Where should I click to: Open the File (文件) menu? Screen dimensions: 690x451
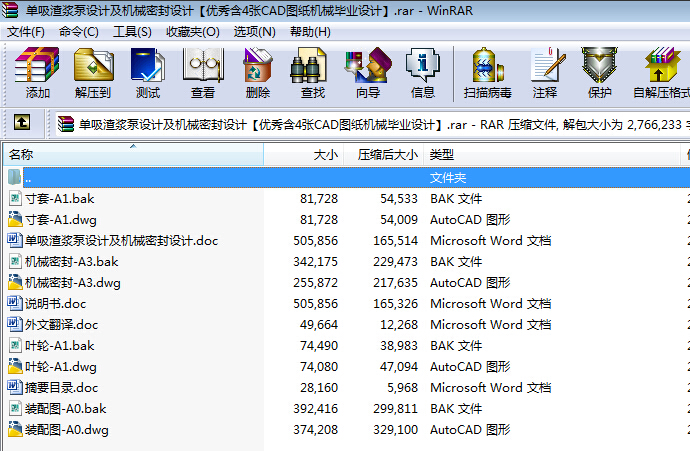(26, 32)
